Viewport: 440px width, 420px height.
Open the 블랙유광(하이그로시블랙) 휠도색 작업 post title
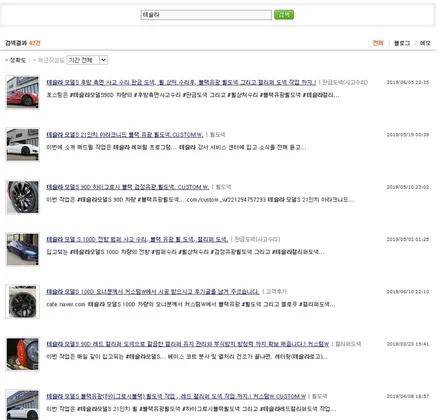(176, 396)
